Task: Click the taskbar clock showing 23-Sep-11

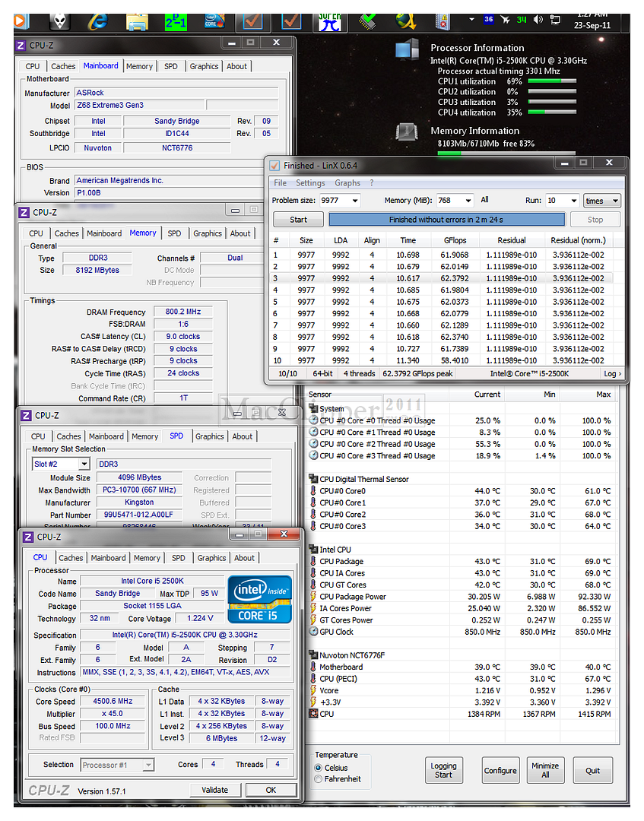Action: coord(592,21)
